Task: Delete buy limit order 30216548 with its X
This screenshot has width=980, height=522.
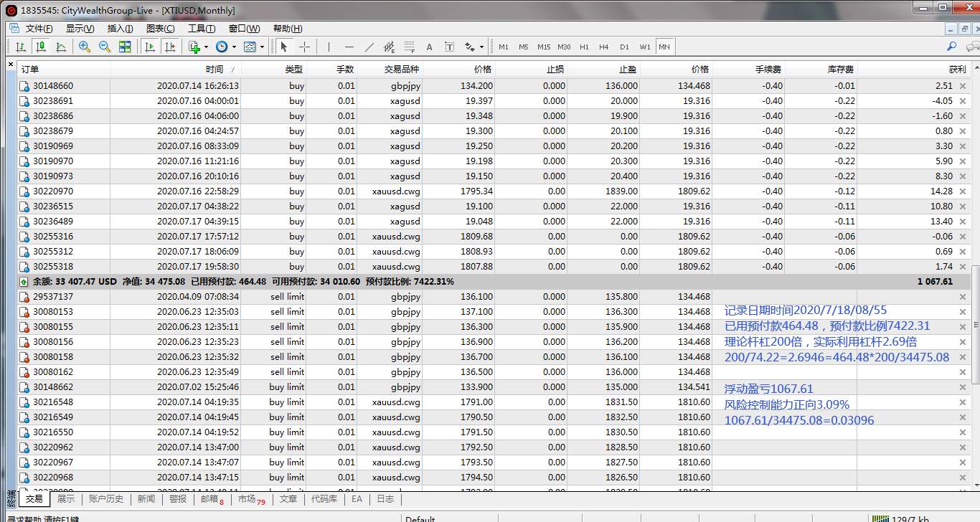Action: point(963,402)
